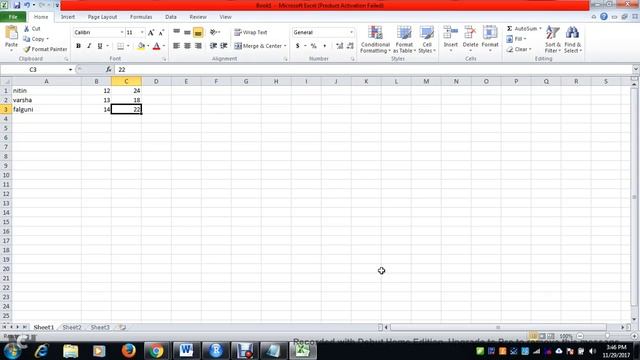640x360 pixels.
Task: Toggle Bold formatting
Action: pos(78,46)
